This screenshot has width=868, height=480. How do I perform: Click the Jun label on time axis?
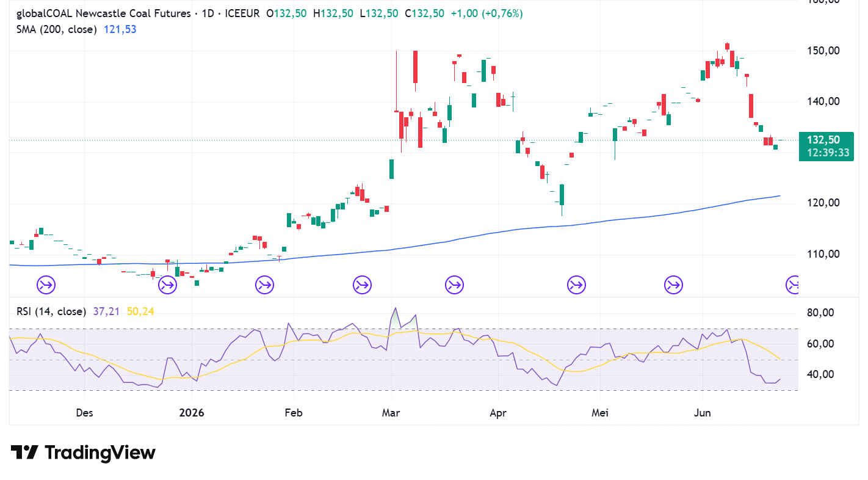click(x=703, y=413)
